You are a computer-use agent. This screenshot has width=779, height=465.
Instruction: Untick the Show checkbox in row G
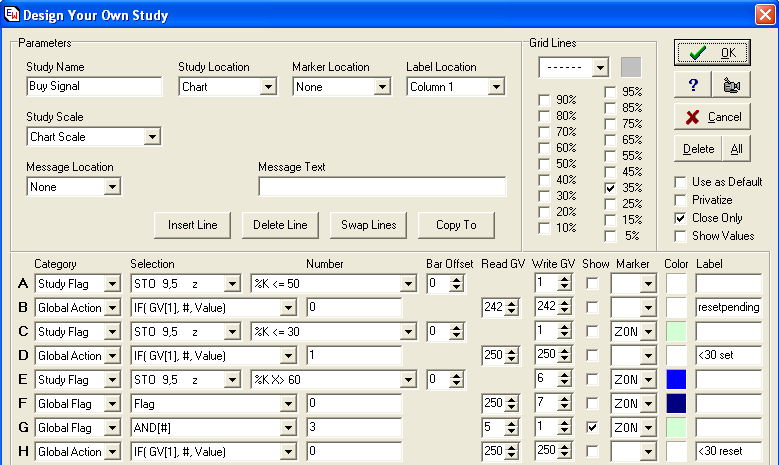tap(593, 428)
